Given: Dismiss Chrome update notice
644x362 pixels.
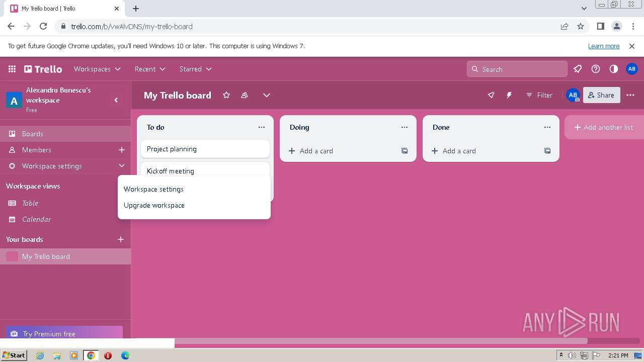Looking at the screenshot, I should click(x=632, y=46).
